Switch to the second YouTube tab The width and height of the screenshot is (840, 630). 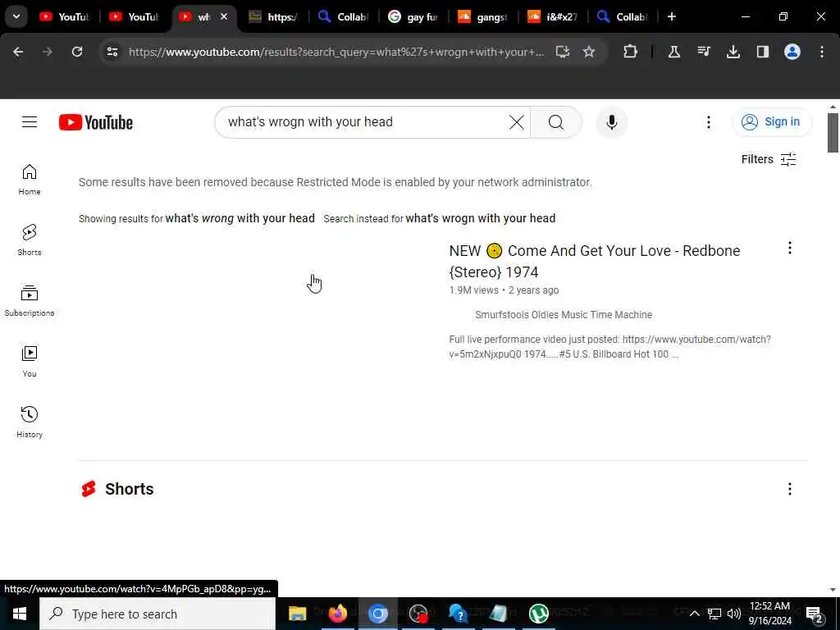(134, 17)
